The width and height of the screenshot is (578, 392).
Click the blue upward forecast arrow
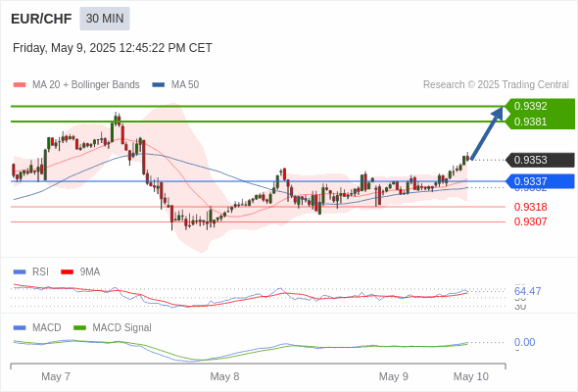(x=487, y=133)
